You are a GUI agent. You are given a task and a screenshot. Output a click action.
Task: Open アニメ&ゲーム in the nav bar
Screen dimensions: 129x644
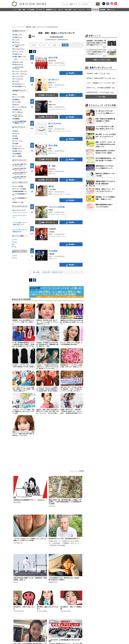click(40, 10)
